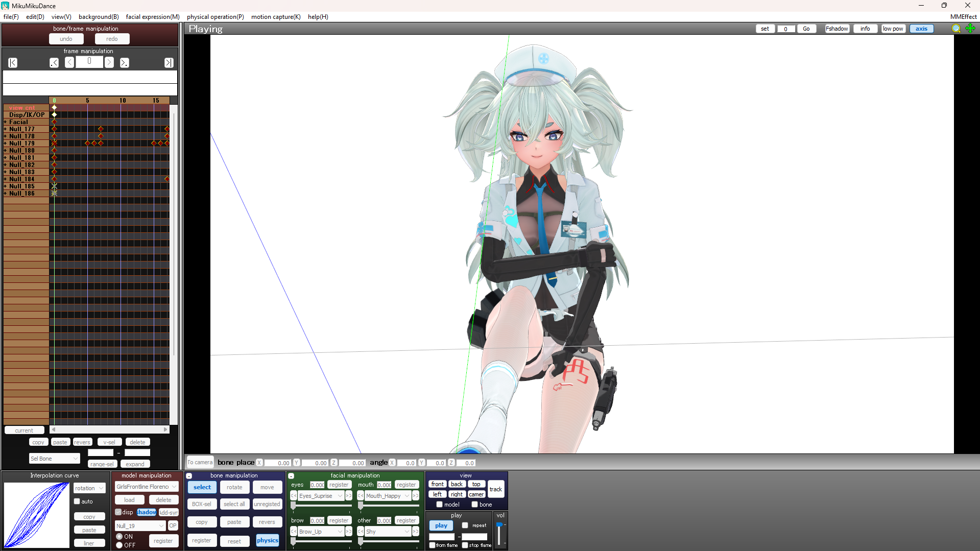980x551 pixels.
Task: Check the model view checkbox
Action: tap(439, 505)
